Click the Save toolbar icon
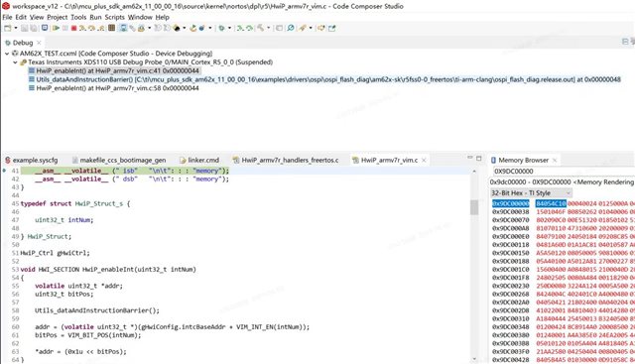 pyautogui.click(x=24, y=28)
